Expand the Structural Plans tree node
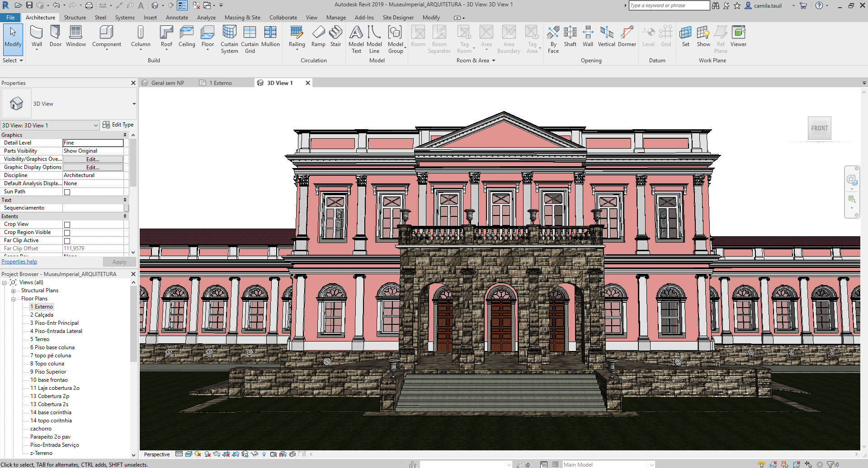The image size is (868, 468). tap(14, 291)
